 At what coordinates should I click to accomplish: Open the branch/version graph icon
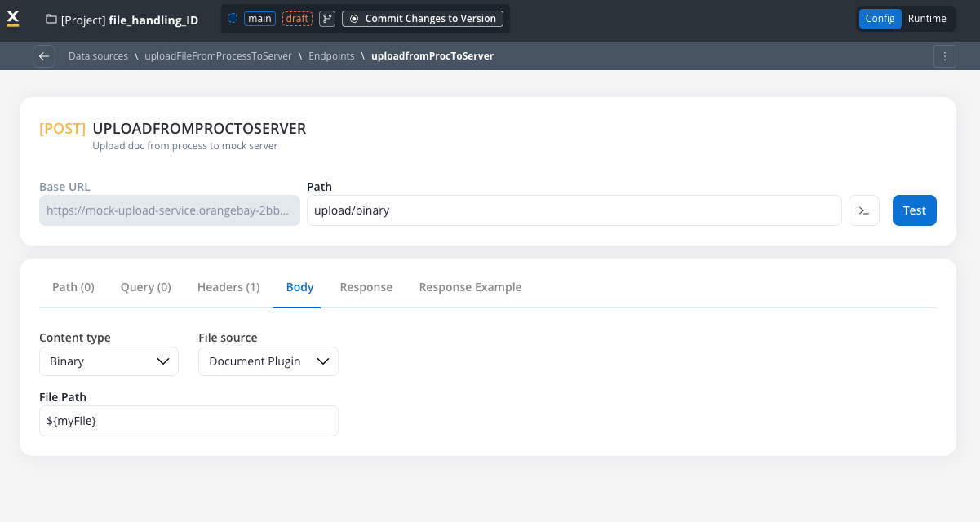326,18
